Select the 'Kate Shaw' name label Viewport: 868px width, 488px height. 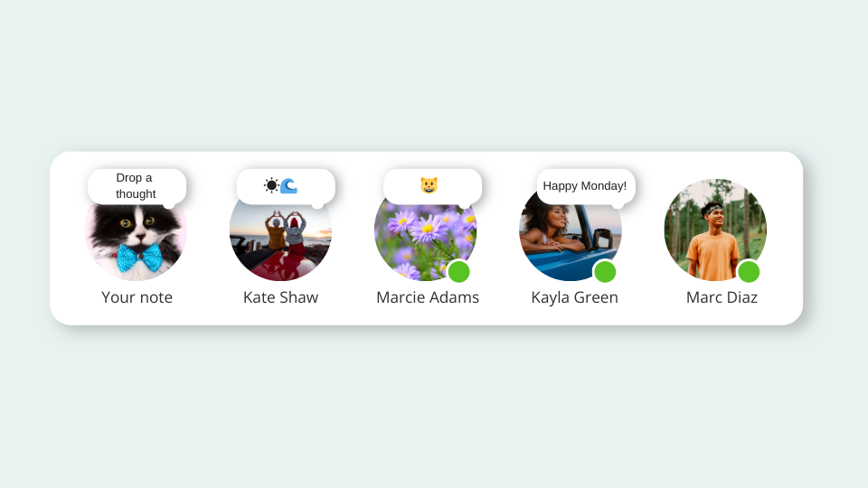pos(280,297)
